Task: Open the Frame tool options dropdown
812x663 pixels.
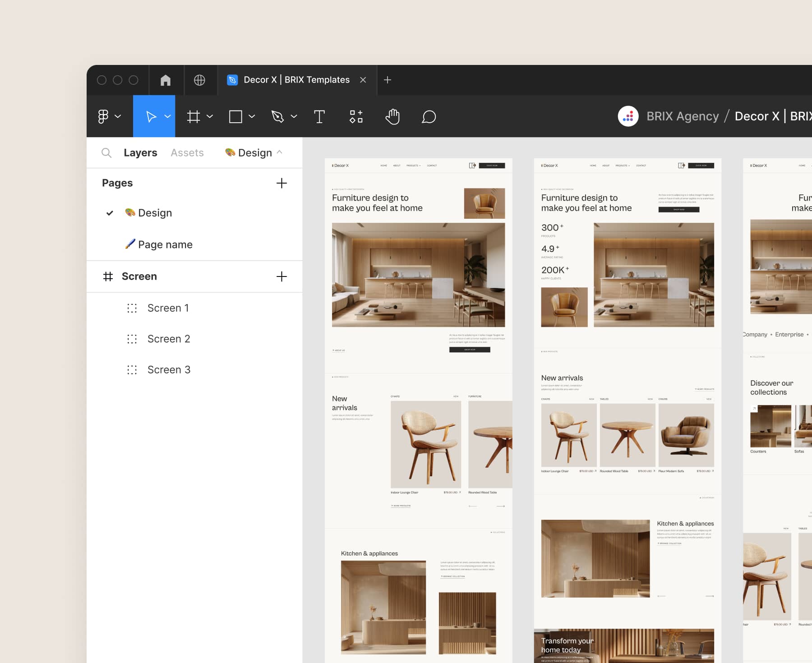Action: tap(210, 116)
